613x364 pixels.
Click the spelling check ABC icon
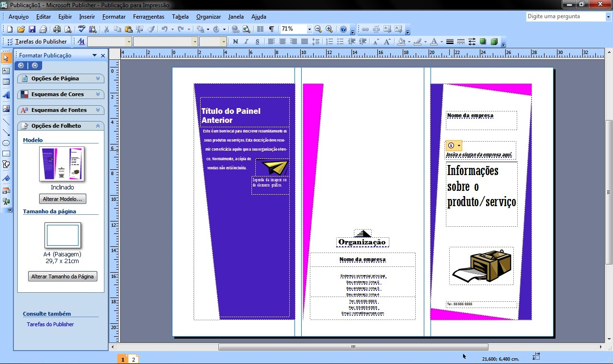tap(82, 29)
